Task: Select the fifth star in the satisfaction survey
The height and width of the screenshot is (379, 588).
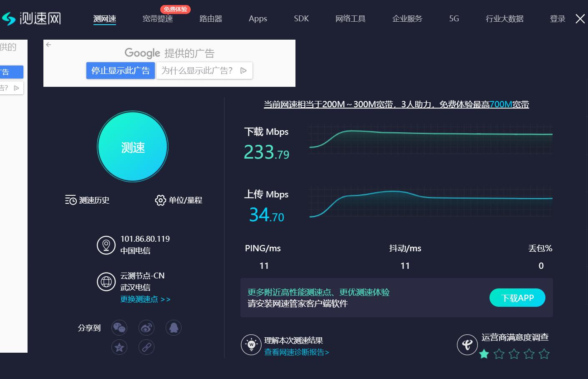Action: point(544,354)
